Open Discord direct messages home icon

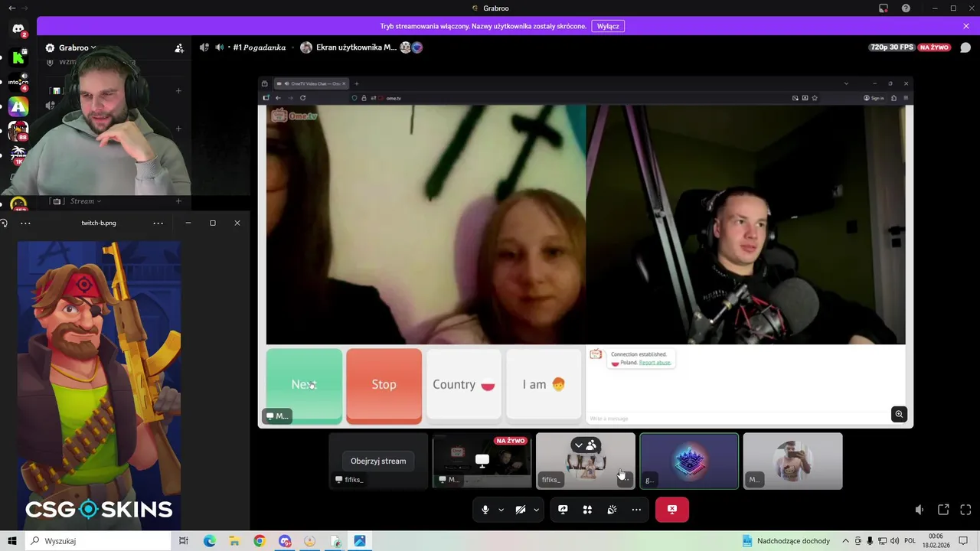(18, 29)
